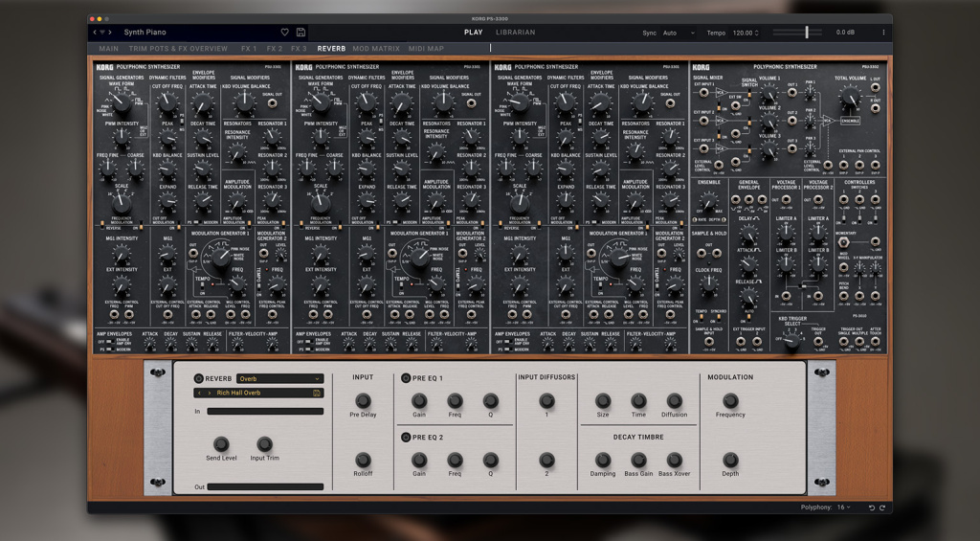Switch to the LIBRARIAN view
The image size is (980, 541).
[515, 33]
